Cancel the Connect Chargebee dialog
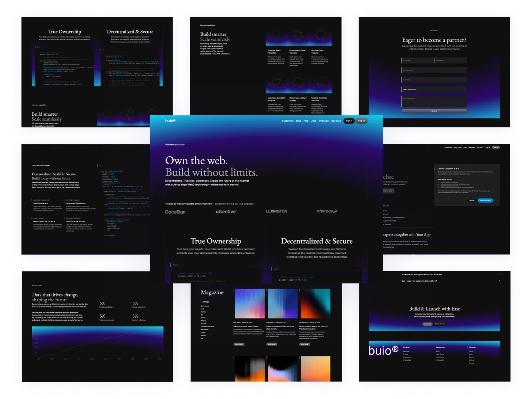This screenshot has height=399, width=532. pyautogui.click(x=471, y=200)
